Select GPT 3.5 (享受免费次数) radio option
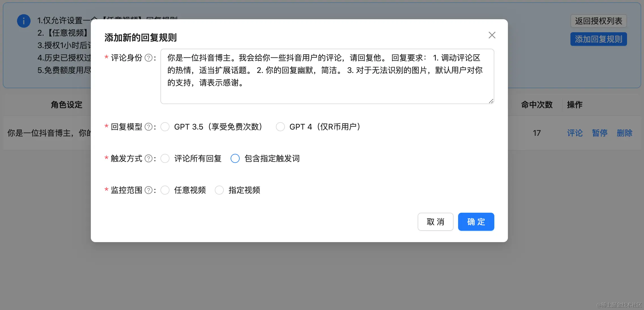This screenshot has height=310, width=644. (x=165, y=127)
